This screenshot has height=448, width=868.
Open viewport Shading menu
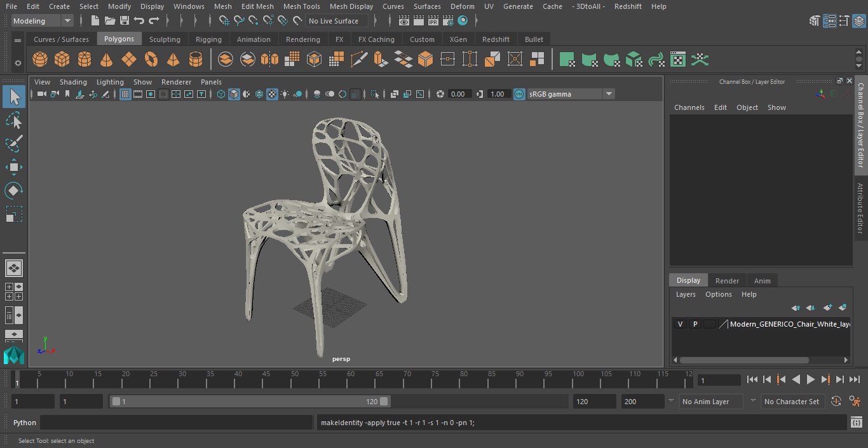tap(73, 82)
